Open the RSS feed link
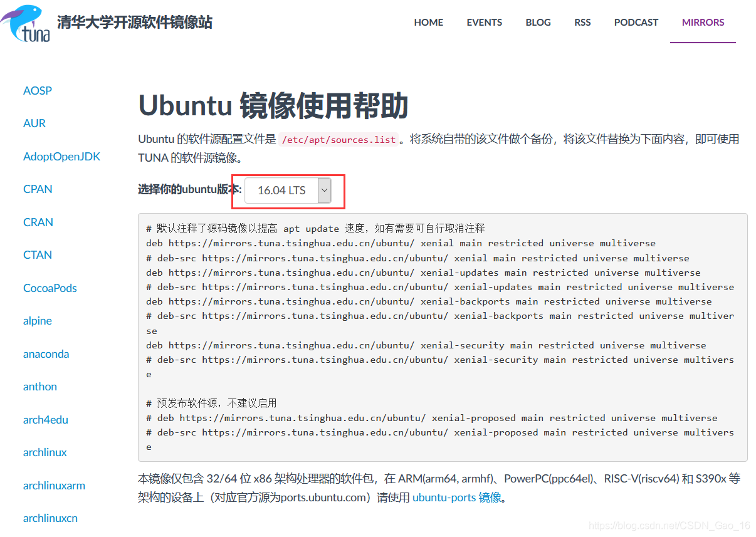Viewport: 756px width, 537px height. point(582,22)
